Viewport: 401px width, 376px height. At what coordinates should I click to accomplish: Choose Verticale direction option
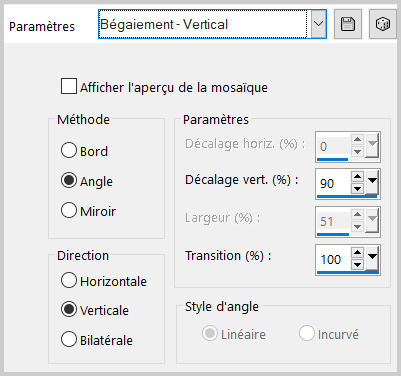click(69, 309)
